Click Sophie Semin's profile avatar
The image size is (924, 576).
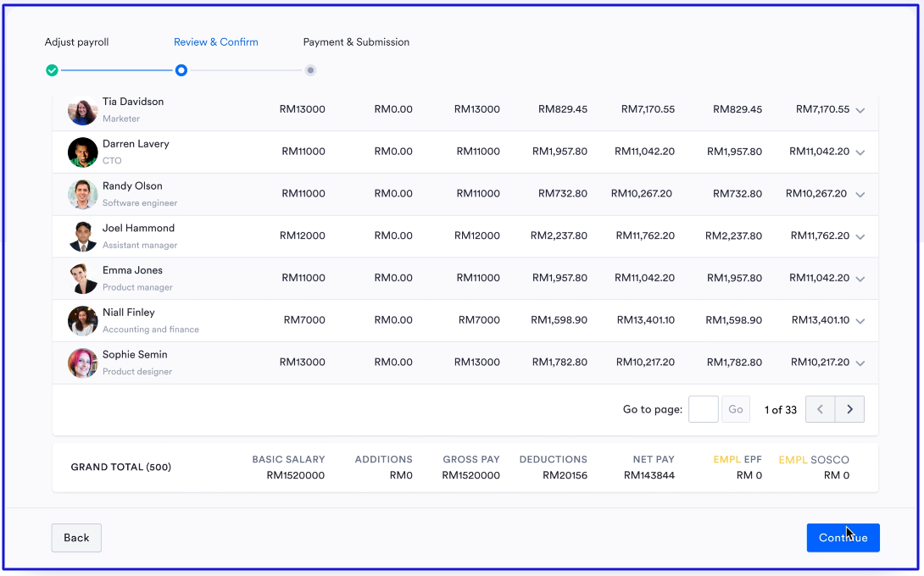(x=83, y=363)
